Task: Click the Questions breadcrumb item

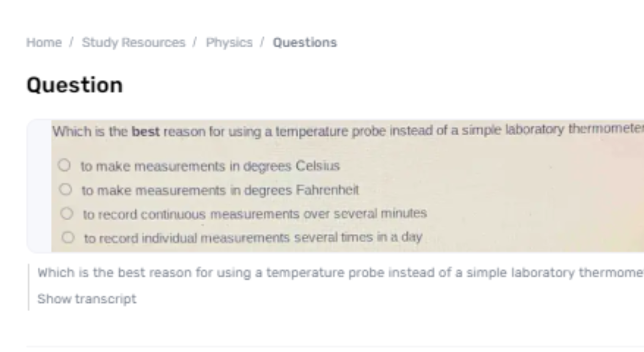Action: 304,43
